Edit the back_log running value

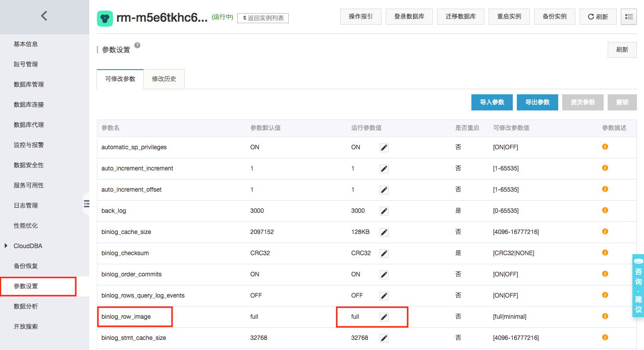tap(384, 211)
